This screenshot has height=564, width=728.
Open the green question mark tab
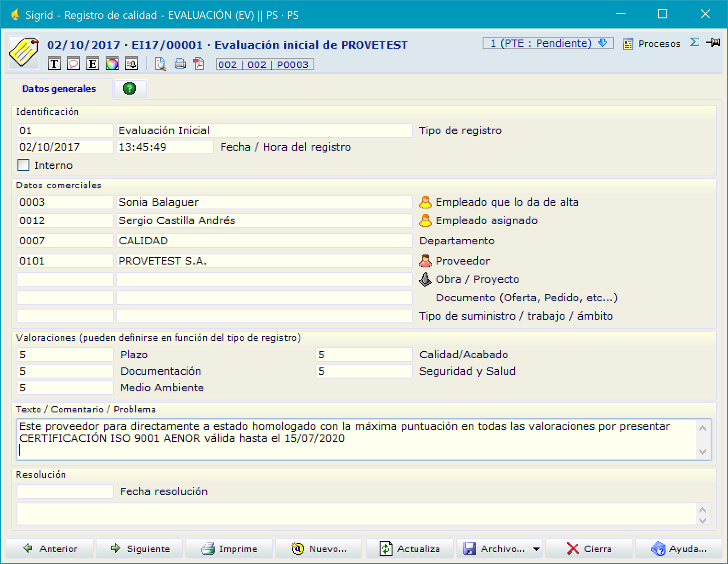[130, 88]
